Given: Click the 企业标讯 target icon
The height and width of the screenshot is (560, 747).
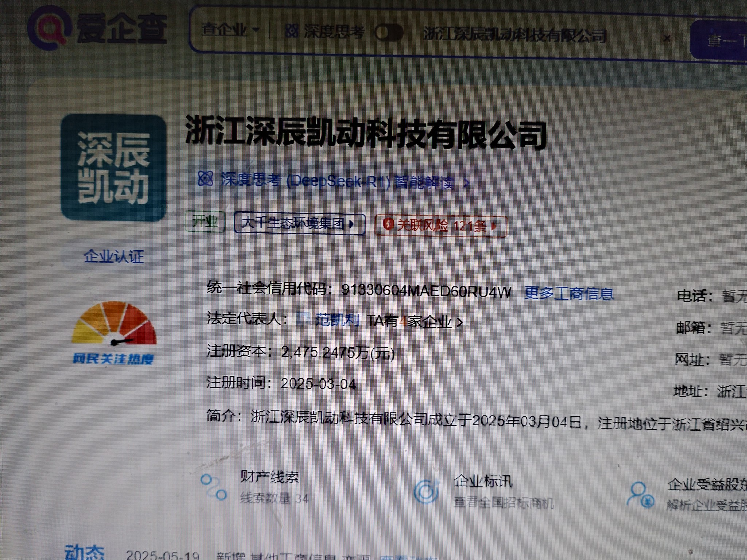Looking at the screenshot, I should click(x=426, y=491).
